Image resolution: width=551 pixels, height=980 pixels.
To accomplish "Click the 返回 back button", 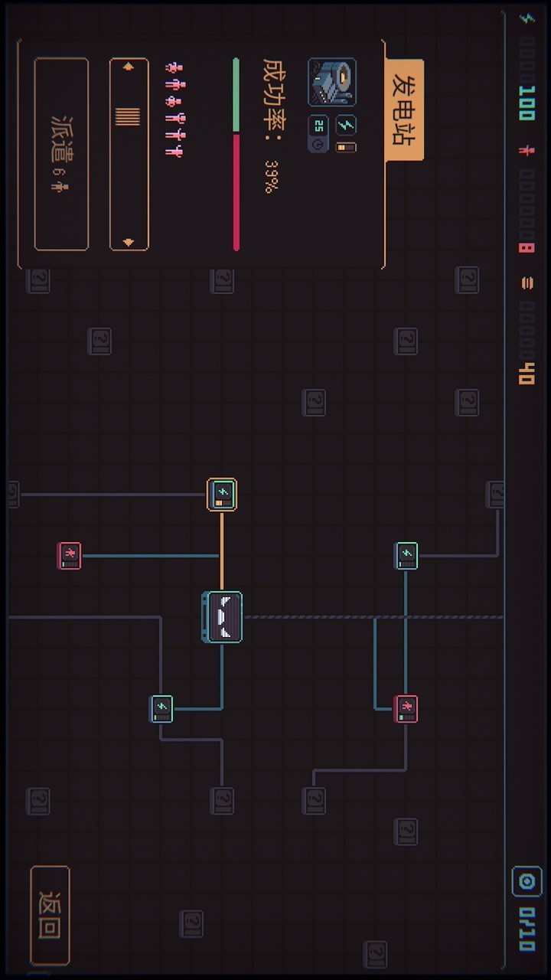I will point(51,916).
